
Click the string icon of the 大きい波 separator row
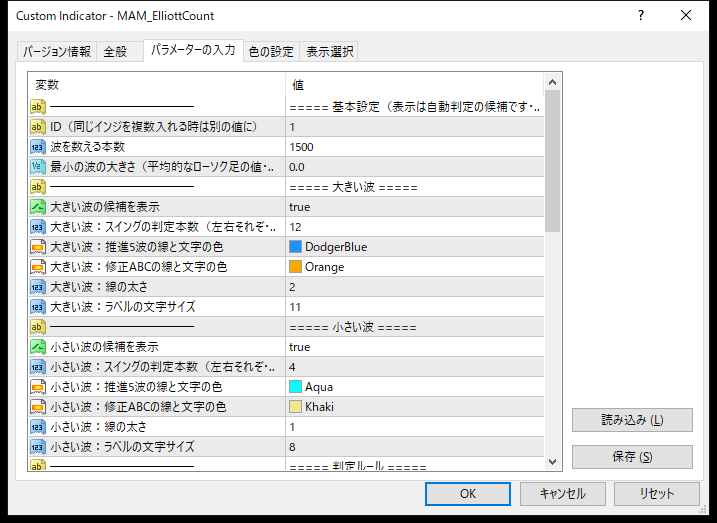[38, 187]
